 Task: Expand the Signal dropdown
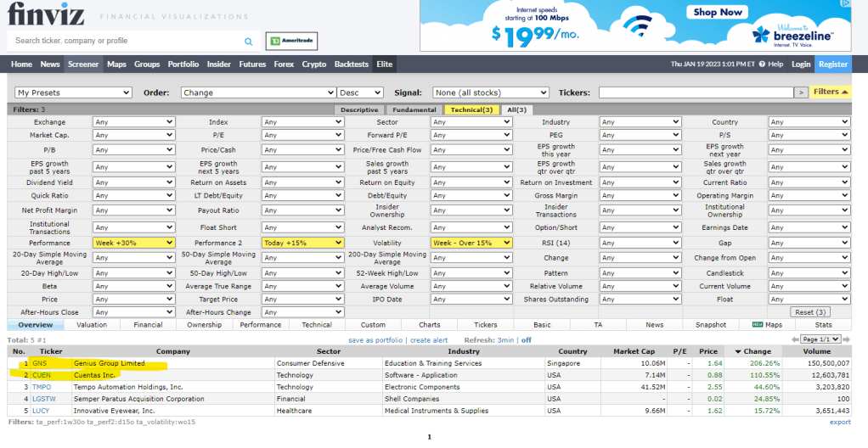491,92
